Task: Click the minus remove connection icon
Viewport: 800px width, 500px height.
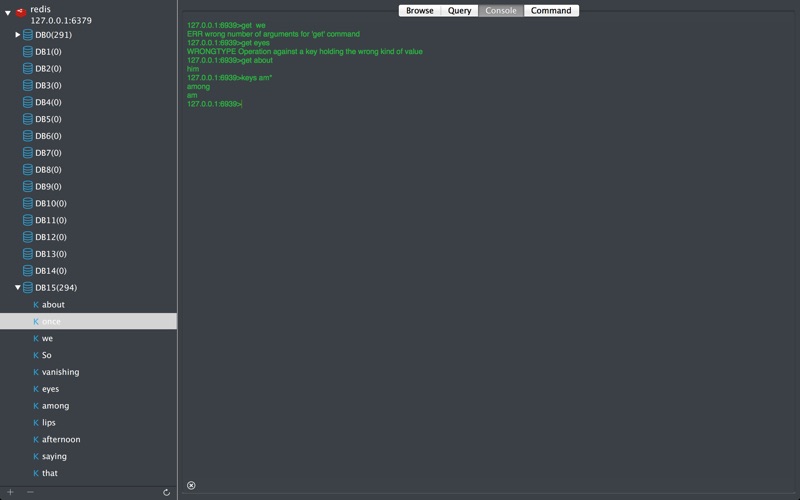Action: [30, 492]
